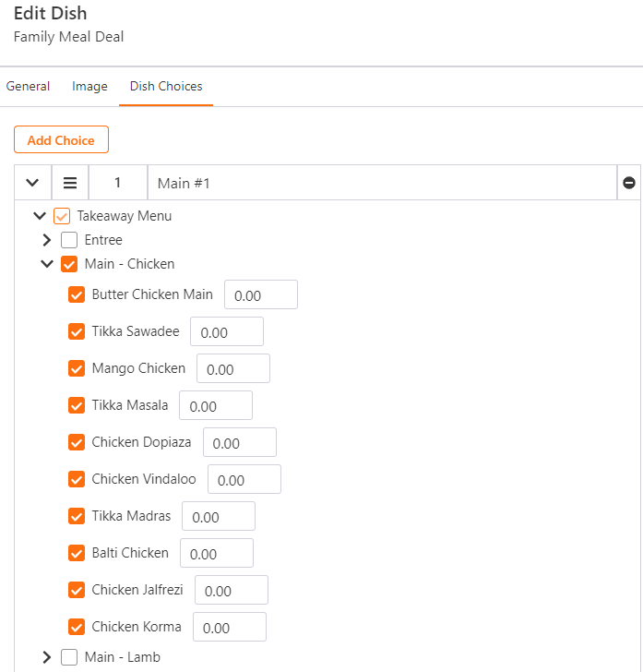Uncheck Butter Chicken Main
The height and width of the screenshot is (672, 643).
click(77, 294)
